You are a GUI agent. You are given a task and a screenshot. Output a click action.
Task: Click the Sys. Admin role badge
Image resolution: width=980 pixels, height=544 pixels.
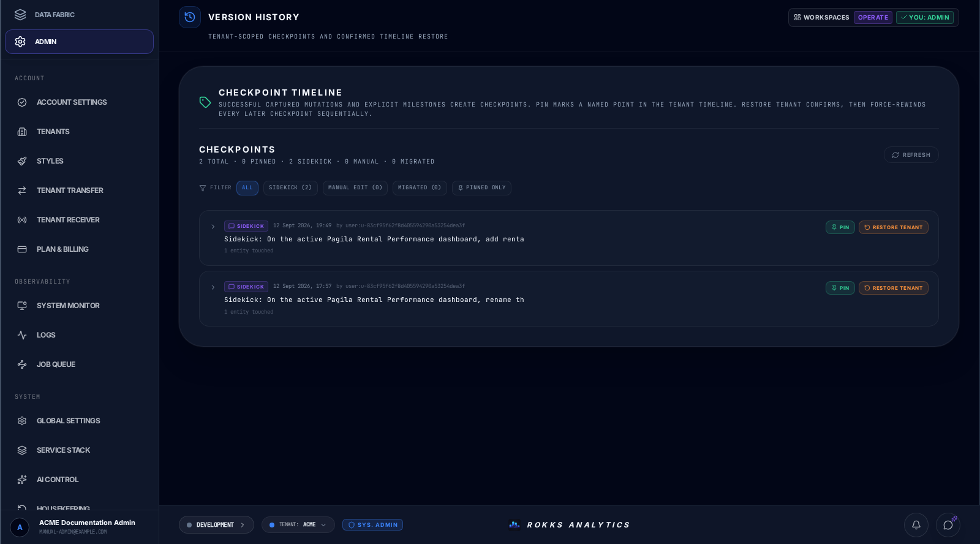372,525
